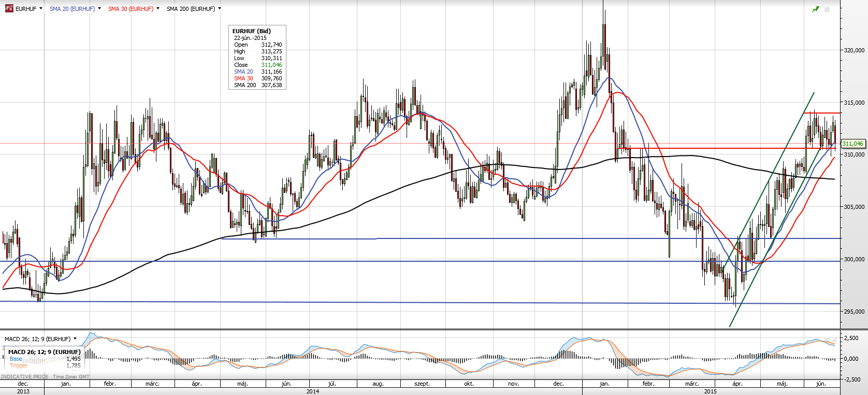Screen dimensions: 868x395
Task: Open the SMA 20 (EURHUF) dropdown
Action: [99, 9]
